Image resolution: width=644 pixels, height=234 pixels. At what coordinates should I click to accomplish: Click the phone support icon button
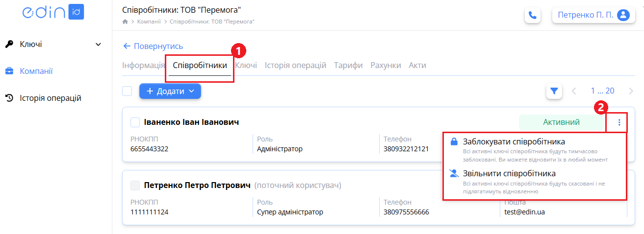point(533,15)
